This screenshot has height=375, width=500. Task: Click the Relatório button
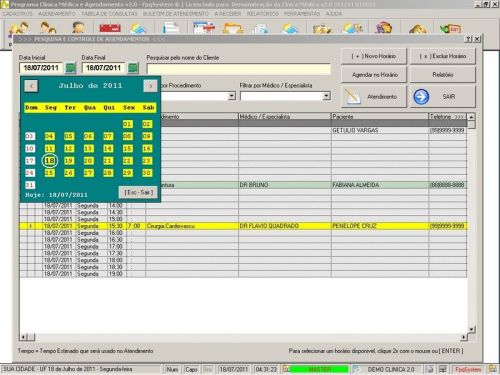pos(443,75)
